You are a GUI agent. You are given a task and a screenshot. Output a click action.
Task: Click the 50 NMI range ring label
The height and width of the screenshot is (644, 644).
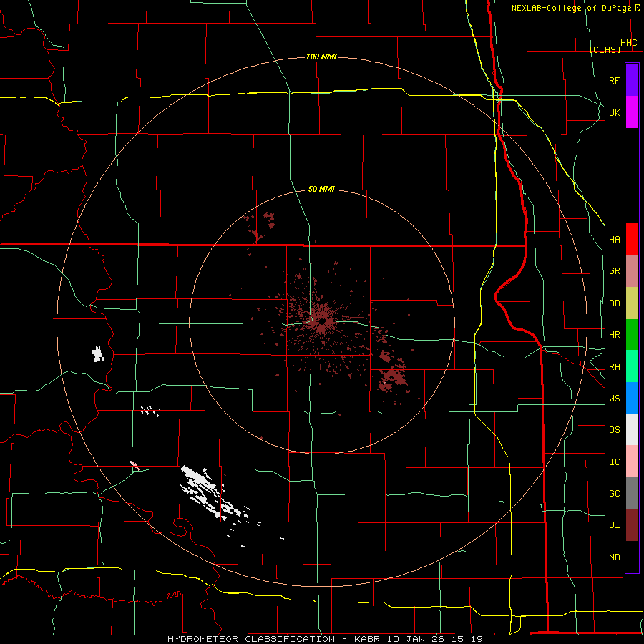[321, 189]
